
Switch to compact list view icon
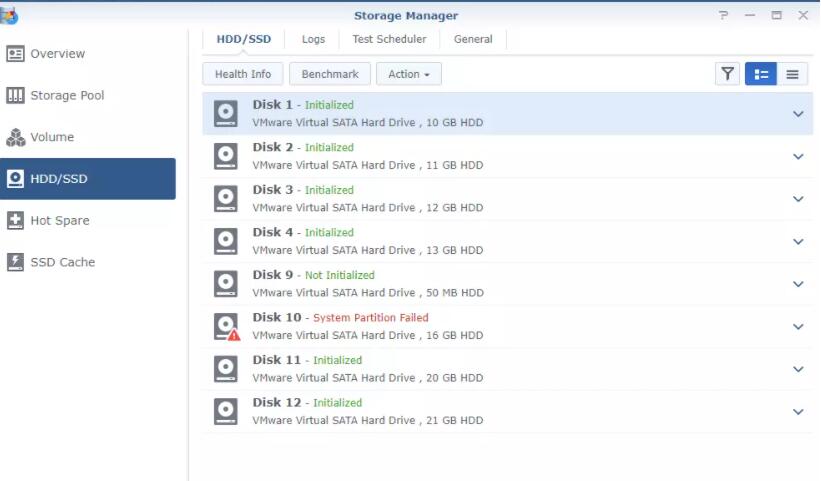pyautogui.click(x=792, y=74)
